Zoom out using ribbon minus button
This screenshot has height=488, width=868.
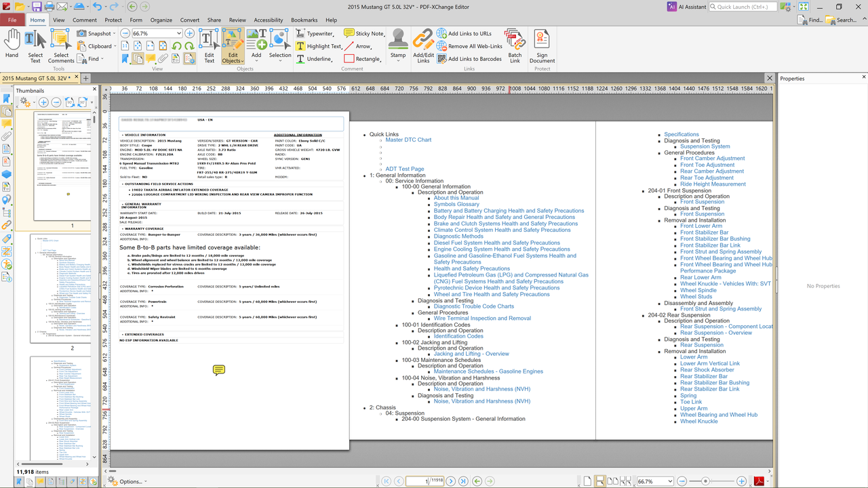click(x=125, y=33)
